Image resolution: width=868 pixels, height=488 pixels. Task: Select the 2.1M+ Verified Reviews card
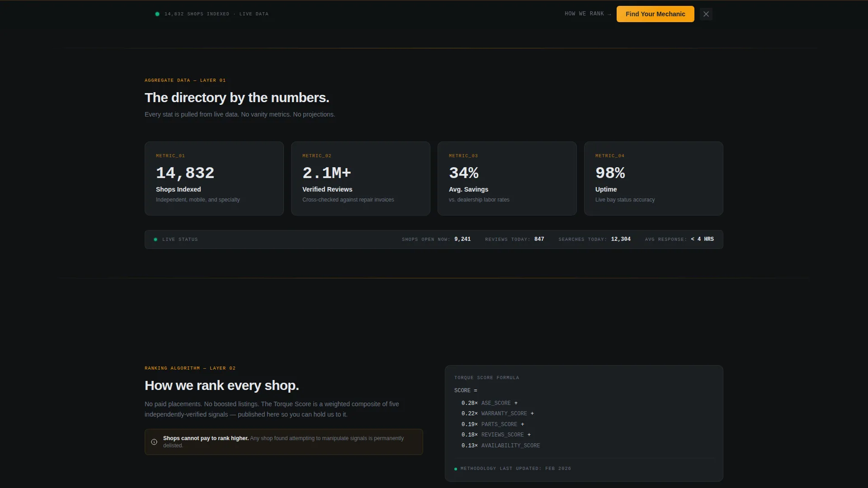coord(361,178)
